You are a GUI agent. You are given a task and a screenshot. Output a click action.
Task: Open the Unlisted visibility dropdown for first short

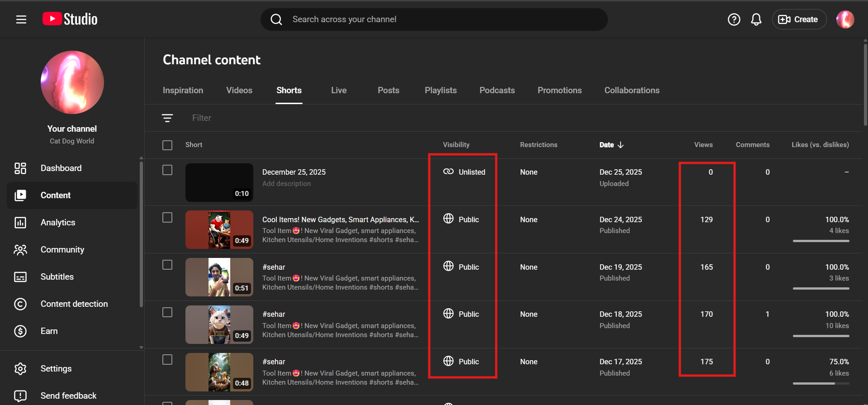click(464, 172)
